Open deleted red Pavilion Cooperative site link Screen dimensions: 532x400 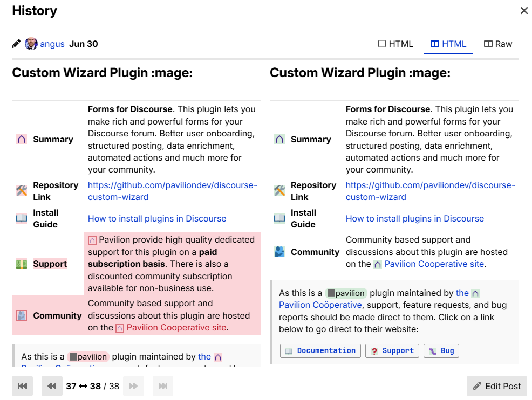tap(176, 328)
